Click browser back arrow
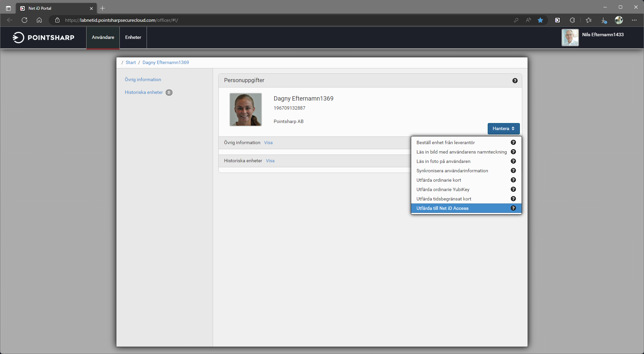The width and height of the screenshot is (644, 354). tap(10, 20)
